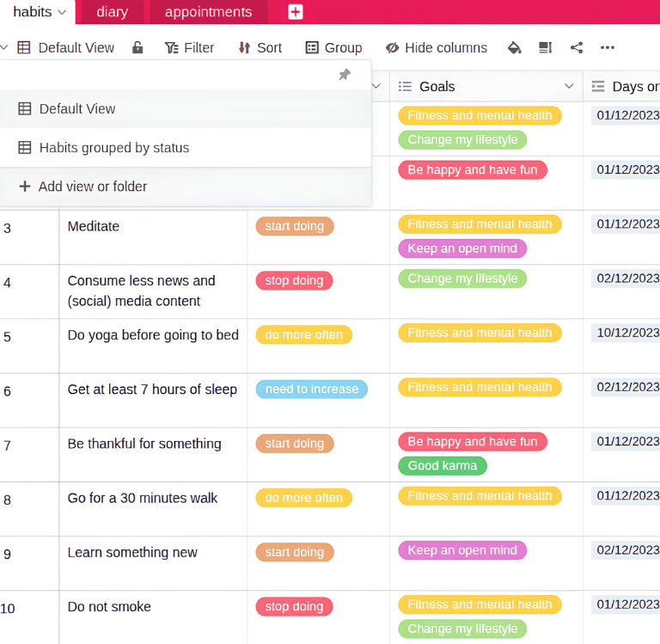Image resolution: width=660 pixels, height=644 pixels.
Task: Click row number 6
Action: coord(7,391)
